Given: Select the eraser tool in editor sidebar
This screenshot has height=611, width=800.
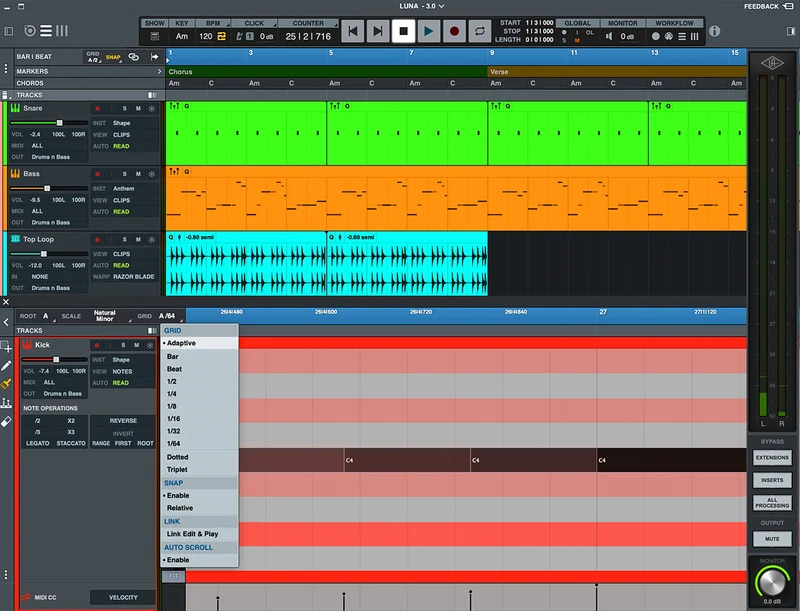Looking at the screenshot, I should [6, 421].
